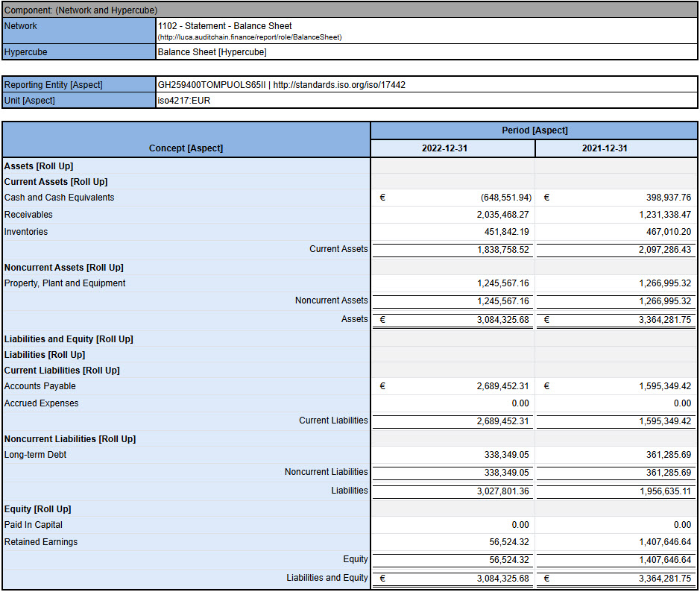
Task: Select the 1,245,567.16 Property, Plant and Equipment value
Action: (502, 283)
